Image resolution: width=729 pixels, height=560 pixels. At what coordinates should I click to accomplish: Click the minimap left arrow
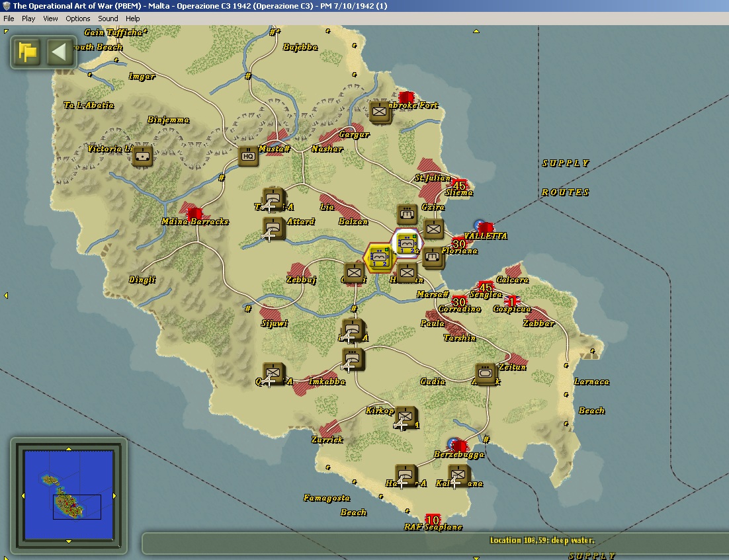point(22,496)
